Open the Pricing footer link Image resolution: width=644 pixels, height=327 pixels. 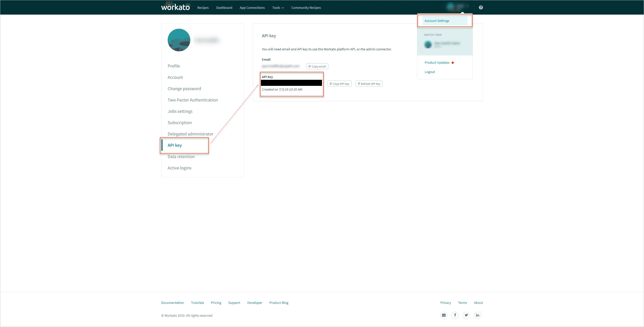click(216, 303)
